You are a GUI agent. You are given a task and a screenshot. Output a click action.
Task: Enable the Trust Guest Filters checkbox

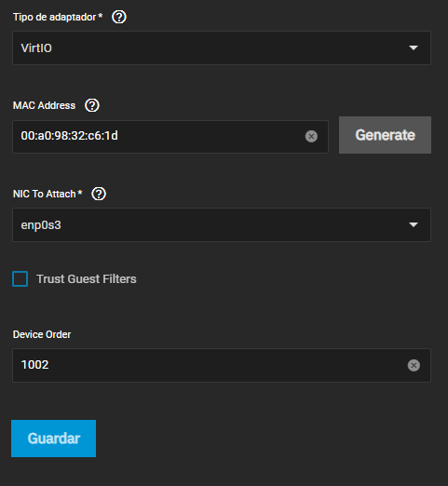pos(20,278)
